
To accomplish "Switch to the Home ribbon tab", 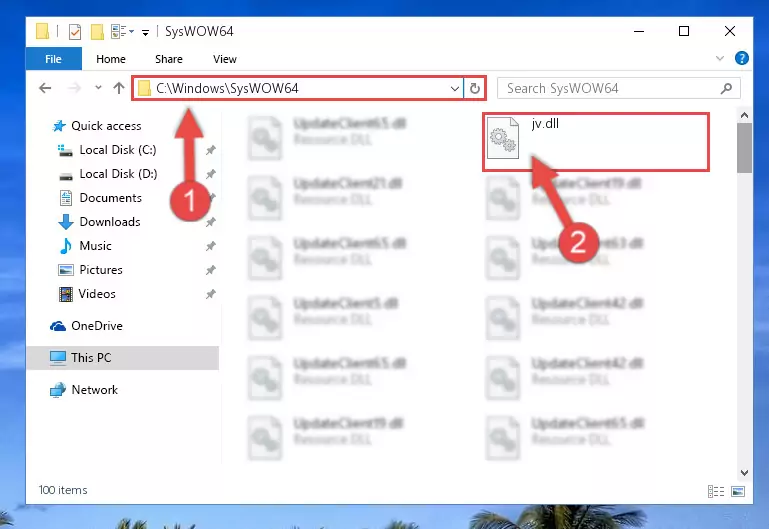I will coord(111,59).
